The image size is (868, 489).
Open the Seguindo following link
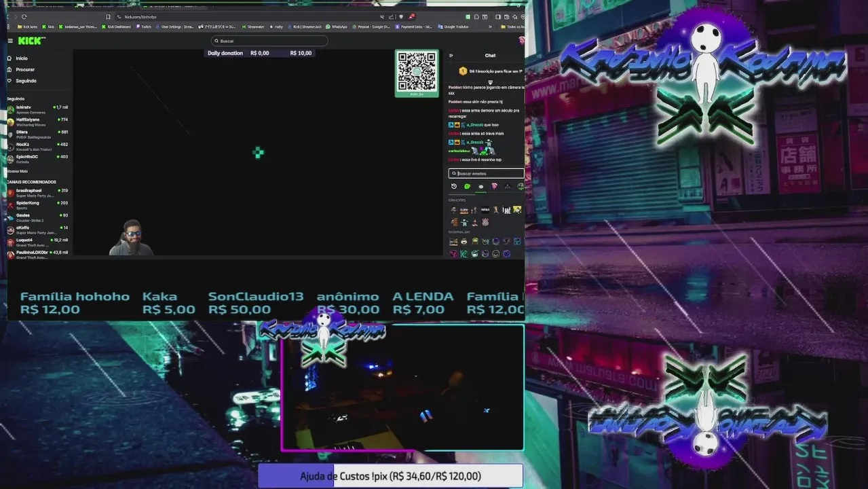point(26,81)
